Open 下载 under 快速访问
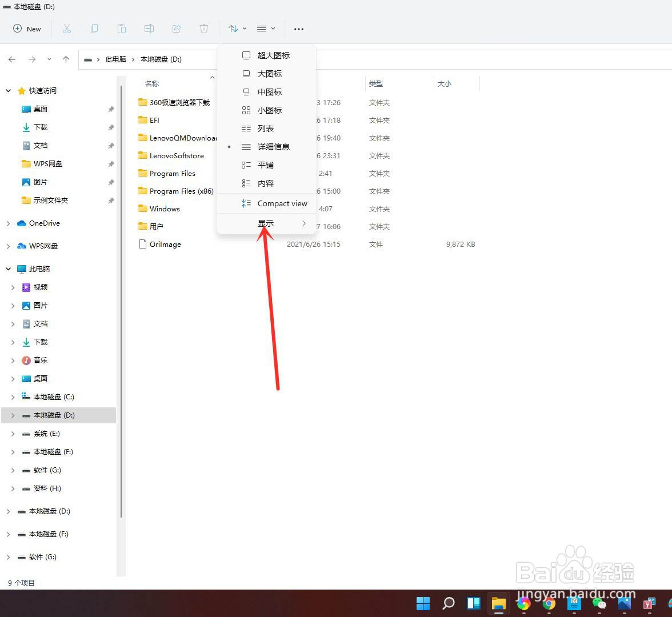The width and height of the screenshot is (672, 617). pos(34,127)
